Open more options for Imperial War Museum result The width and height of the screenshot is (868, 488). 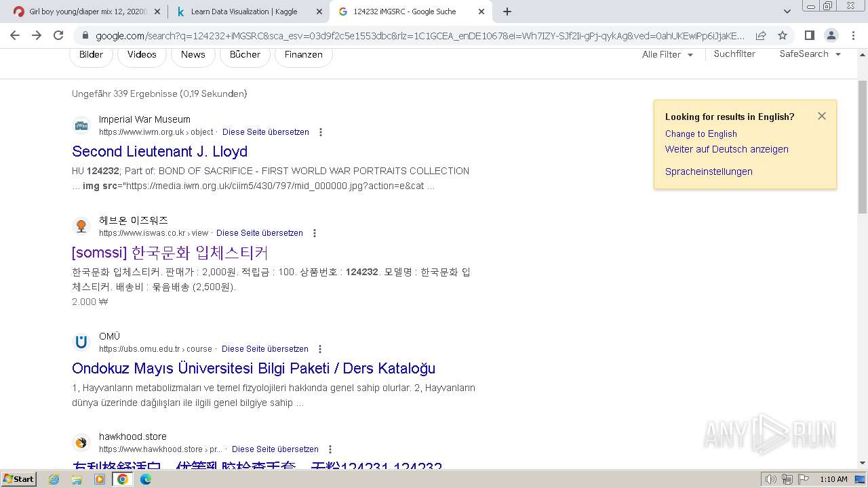pos(321,132)
